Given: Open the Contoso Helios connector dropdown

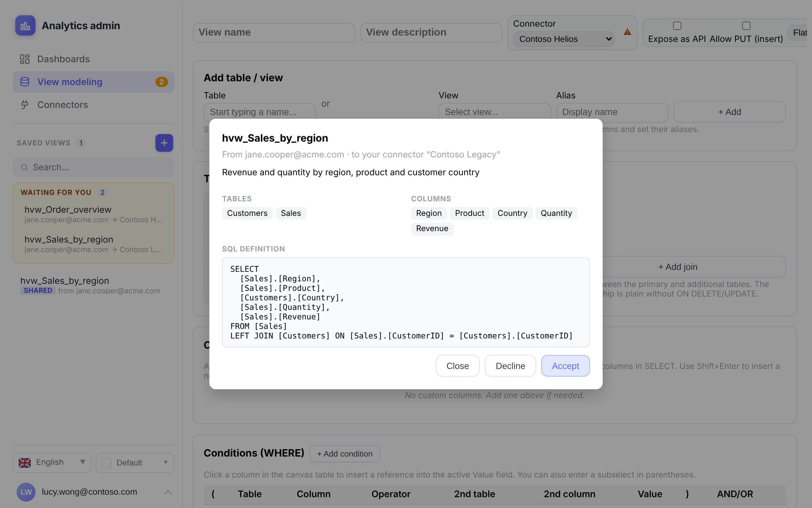Looking at the screenshot, I should pos(564,39).
